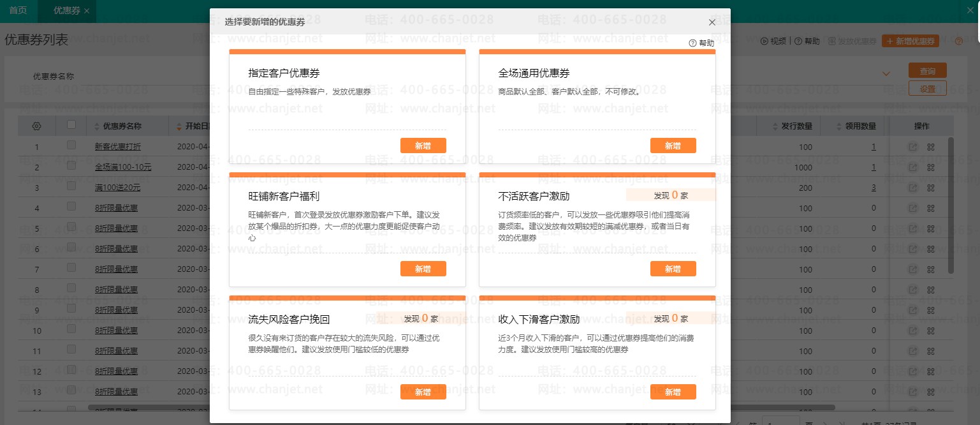Sort by 领用数量 column arrows

pyautogui.click(x=839, y=126)
